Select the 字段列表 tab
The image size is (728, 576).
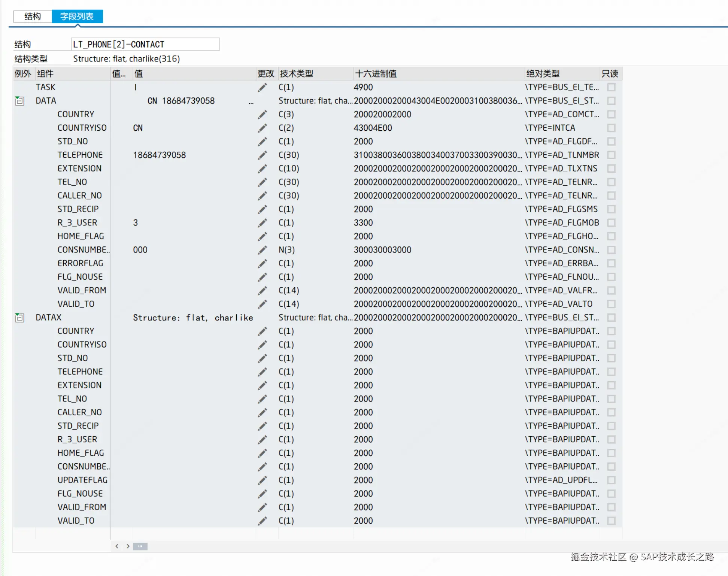pyautogui.click(x=77, y=16)
